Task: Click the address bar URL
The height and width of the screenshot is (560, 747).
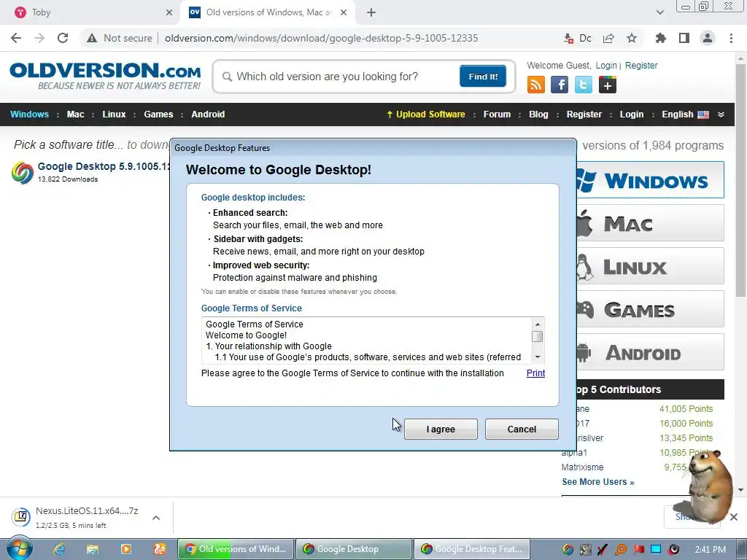Action: [x=321, y=38]
